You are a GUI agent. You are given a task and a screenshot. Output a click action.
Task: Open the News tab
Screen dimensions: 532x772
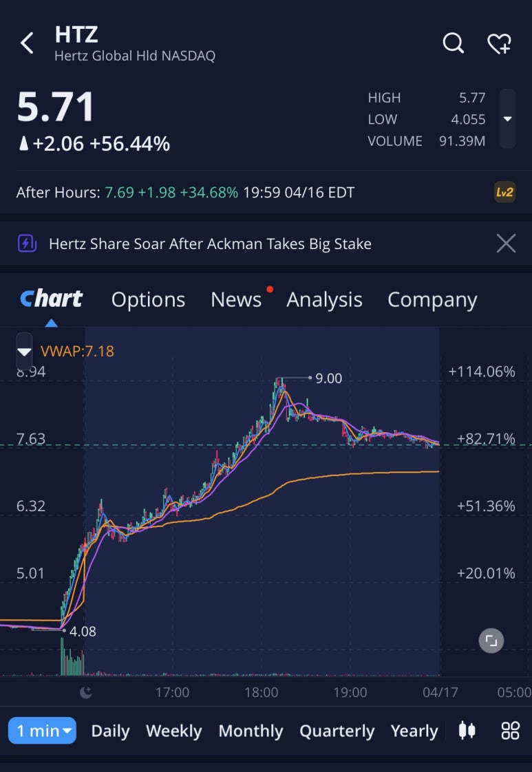pos(236,299)
